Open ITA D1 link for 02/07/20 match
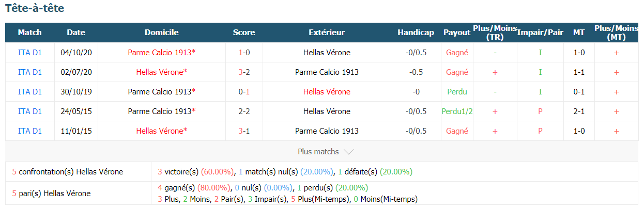Viewport: 644px width, 209px height. 29,72
